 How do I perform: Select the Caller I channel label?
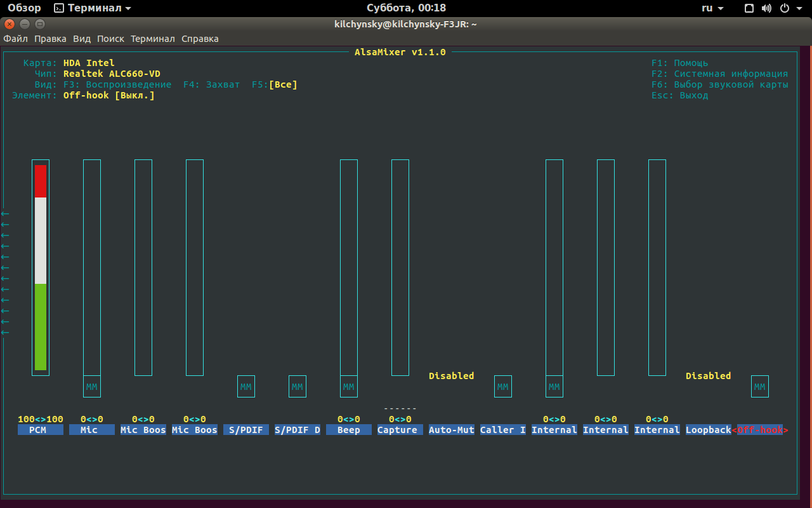click(x=503, y=430)
